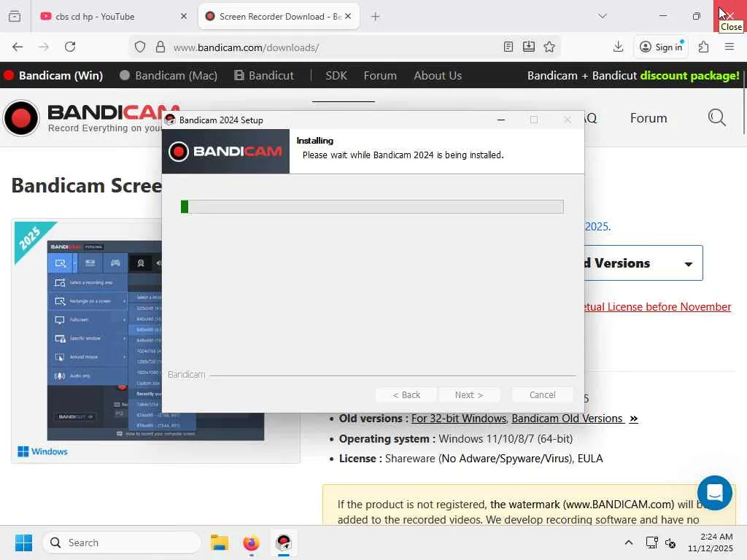747x560 pixels.
Task: Click the taskbar Search box
Action: tap(122, 542)
